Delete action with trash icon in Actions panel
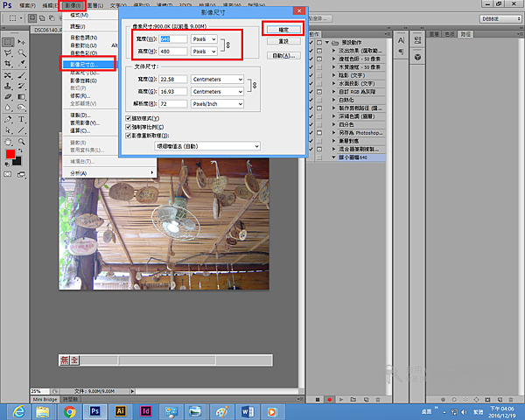The image size is (525, 420). pyautogui.click(x=378, y=400)
